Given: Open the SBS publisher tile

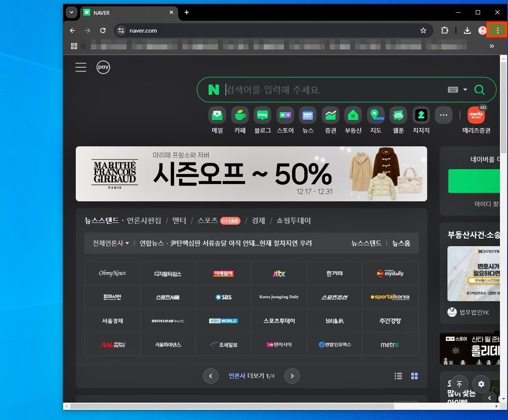Looking at the screenshot, I should [x=224, y=297].
